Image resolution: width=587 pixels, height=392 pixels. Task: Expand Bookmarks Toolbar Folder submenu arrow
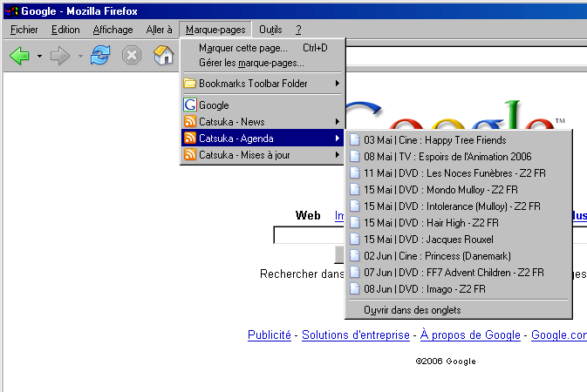tap(338, 83)
